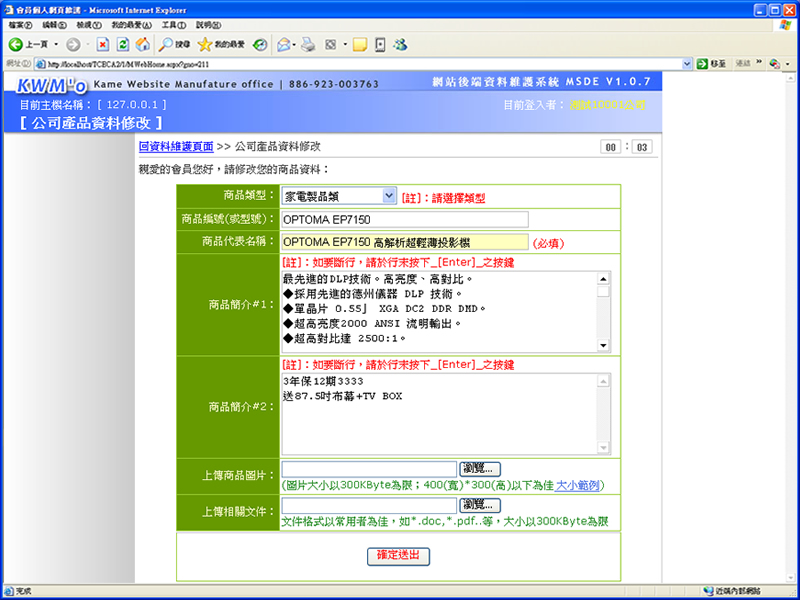Open the 工具(T) menu
Viewport: 800px width, 600px height.
click(x=174, y=25)
